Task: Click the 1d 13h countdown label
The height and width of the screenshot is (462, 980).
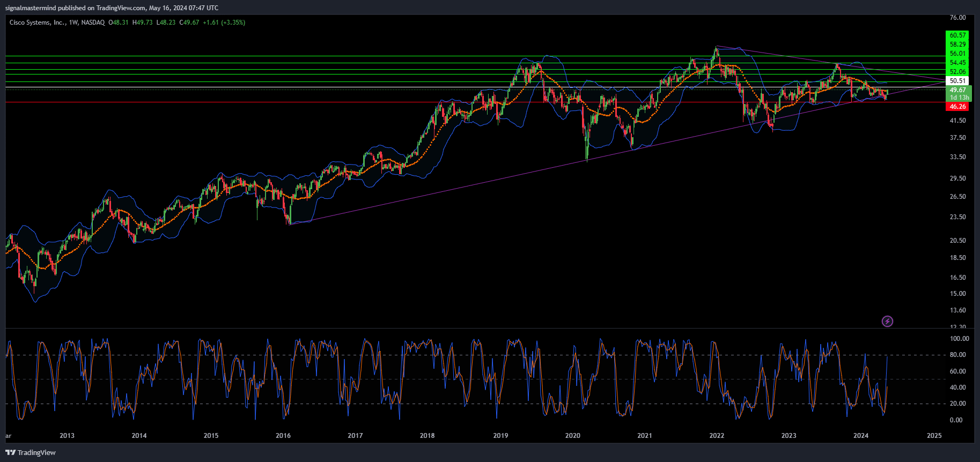Action: (x=959, y=98)
